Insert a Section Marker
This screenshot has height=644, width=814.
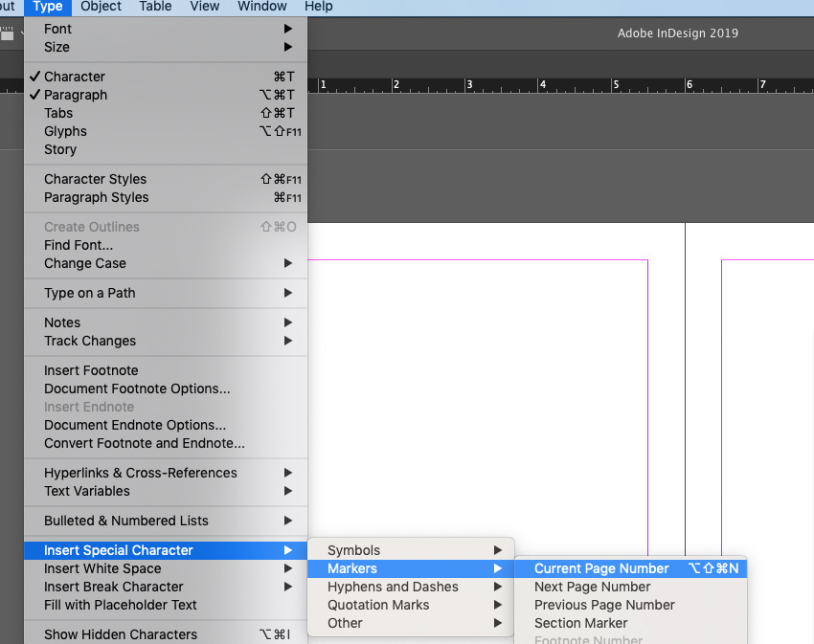[578, 622]
